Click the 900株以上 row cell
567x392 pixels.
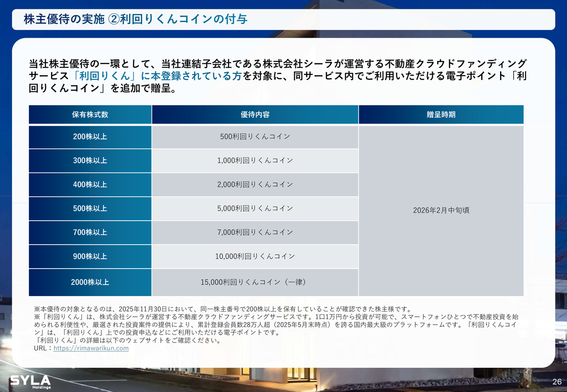coord(90,256)
